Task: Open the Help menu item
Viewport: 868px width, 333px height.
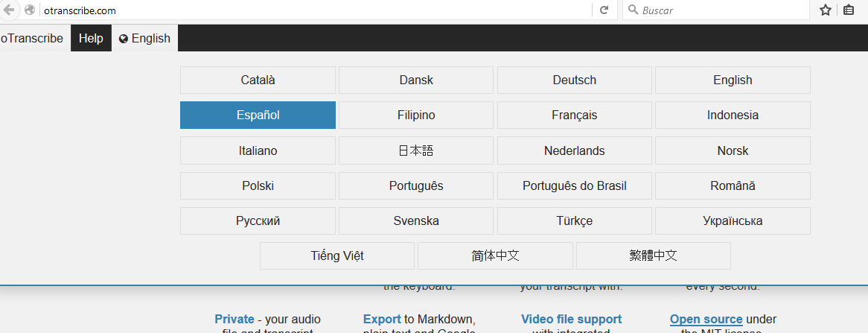Action: [91, 39]
